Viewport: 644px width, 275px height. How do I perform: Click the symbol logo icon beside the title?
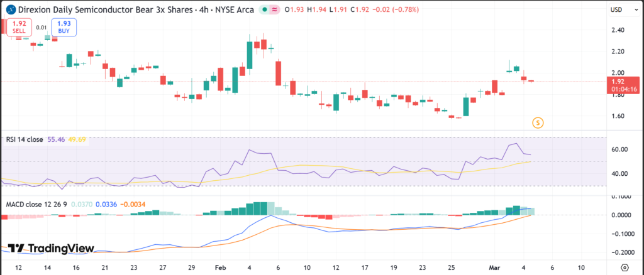pos(9,10)
